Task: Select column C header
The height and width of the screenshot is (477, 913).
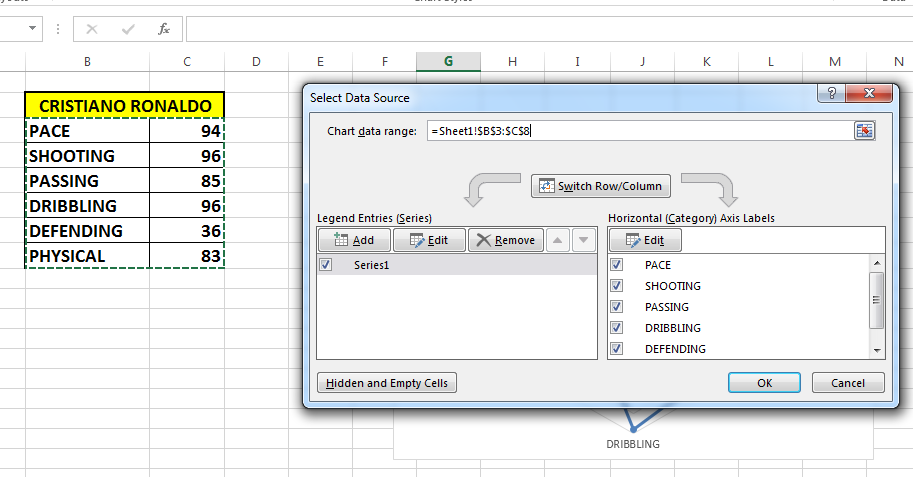Action: [x=187, y=62]
